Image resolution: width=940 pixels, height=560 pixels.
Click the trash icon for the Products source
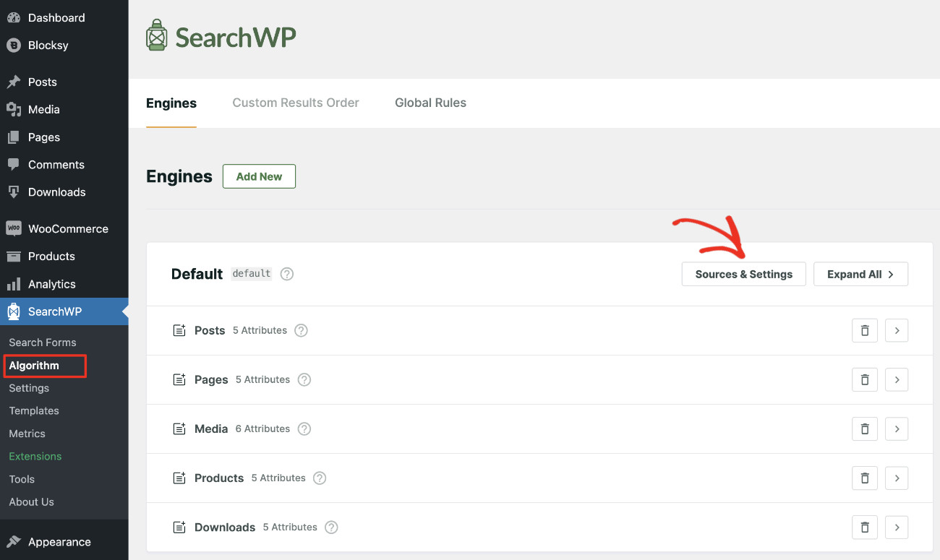(864, 478)
